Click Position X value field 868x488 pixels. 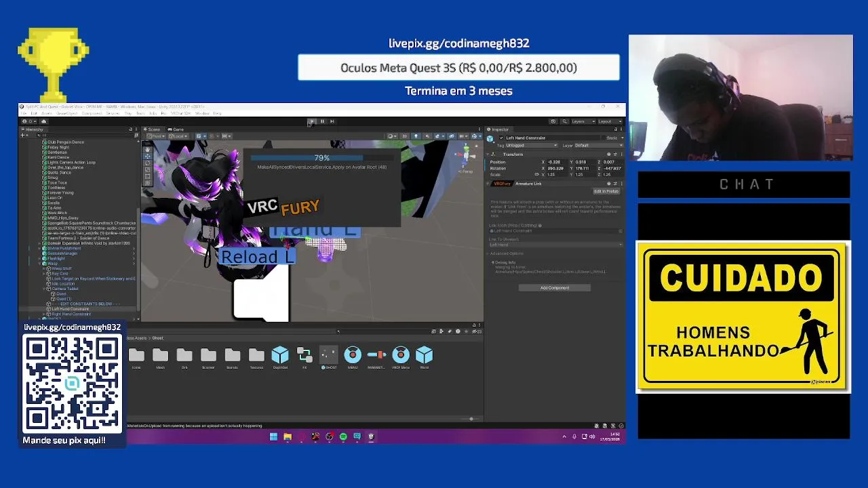pos(557,162)
